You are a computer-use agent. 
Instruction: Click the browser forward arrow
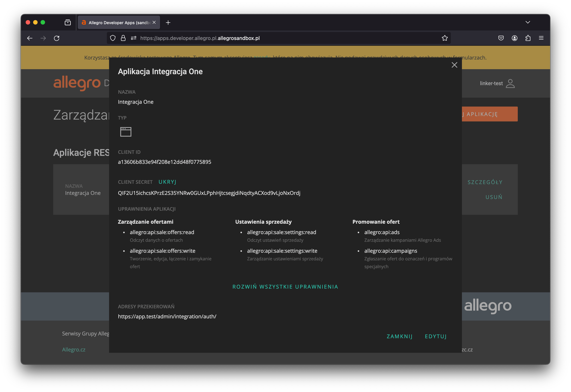click(x=43, y=38)
